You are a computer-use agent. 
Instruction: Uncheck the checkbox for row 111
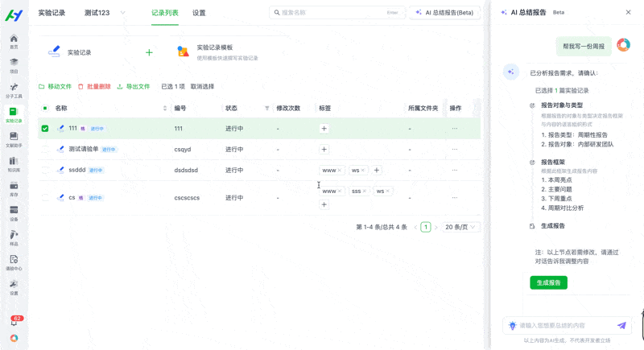click(45, 129)
